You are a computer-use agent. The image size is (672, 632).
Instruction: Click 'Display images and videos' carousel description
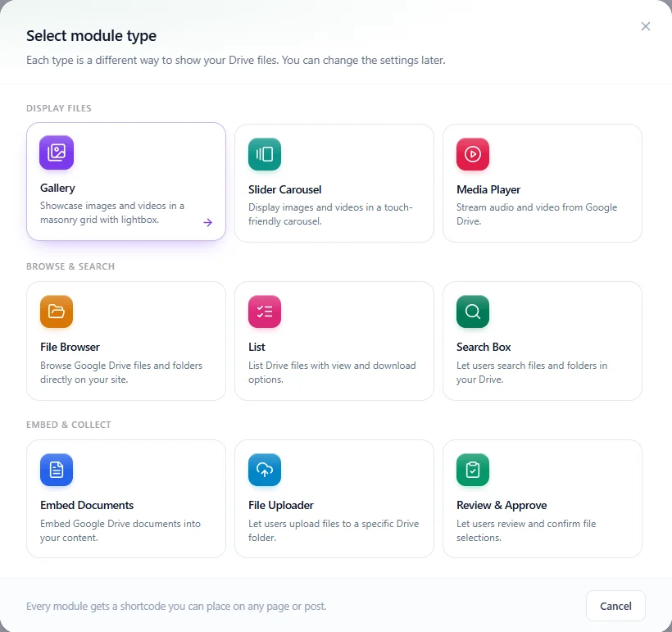(330, 214)
